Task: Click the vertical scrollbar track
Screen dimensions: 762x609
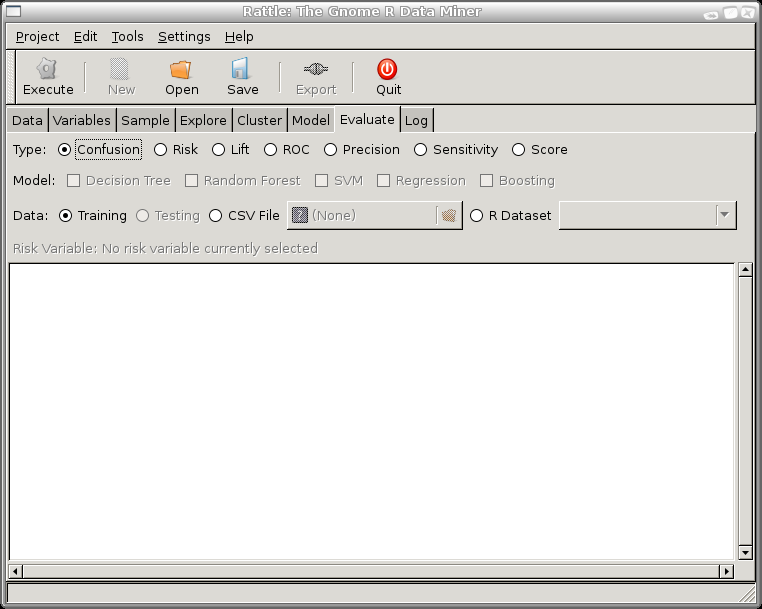Action: click(x=745, y=411)
